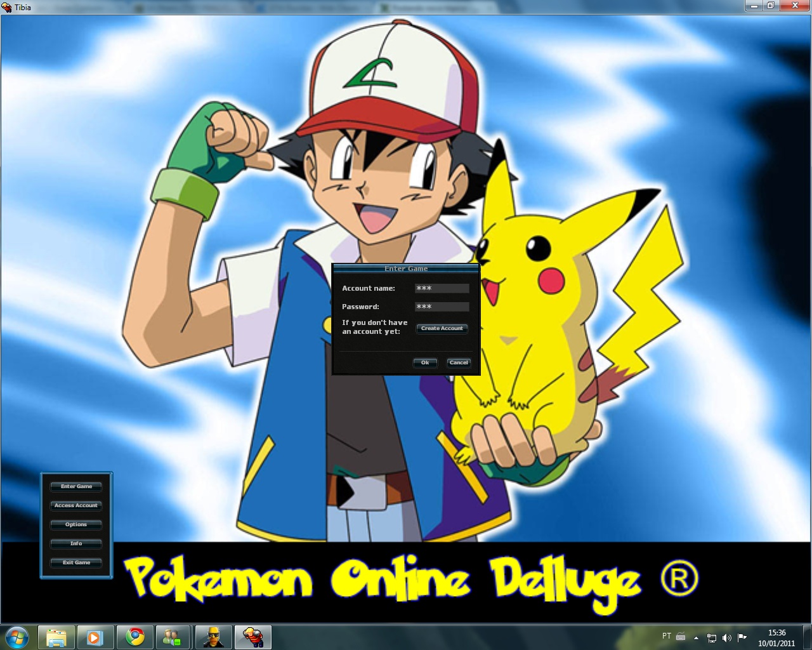Open Windows Explorer from the taskbar
Viewport: 812px width, 650px height.
56,637
